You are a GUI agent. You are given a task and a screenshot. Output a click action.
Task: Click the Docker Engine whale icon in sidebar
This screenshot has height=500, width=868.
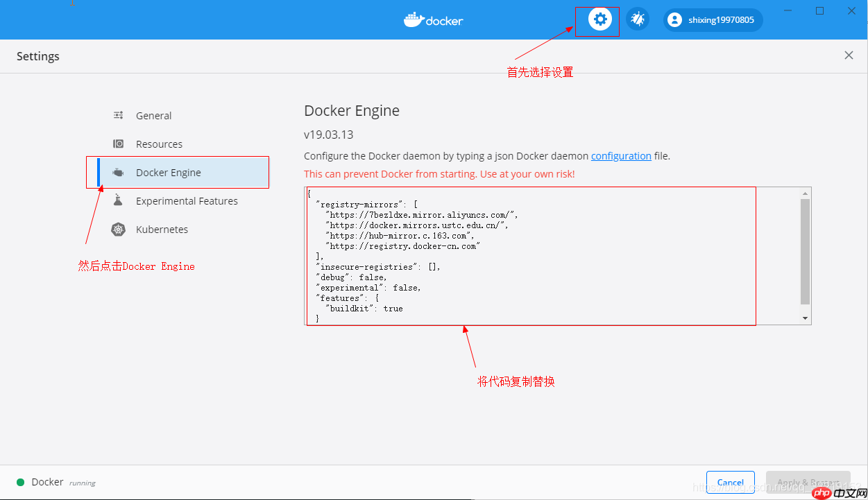pyautogui.click(x=118, y=172)
